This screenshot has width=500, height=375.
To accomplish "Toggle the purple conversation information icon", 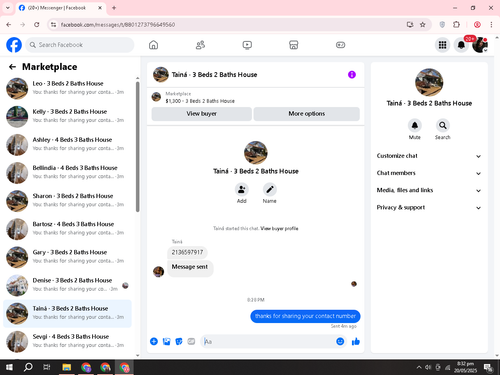I will tap(352, 75).
